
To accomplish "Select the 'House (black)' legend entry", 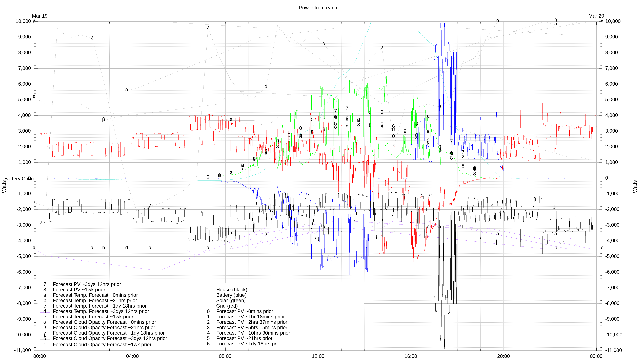I will pyautogui.click(x=231, y=290).
